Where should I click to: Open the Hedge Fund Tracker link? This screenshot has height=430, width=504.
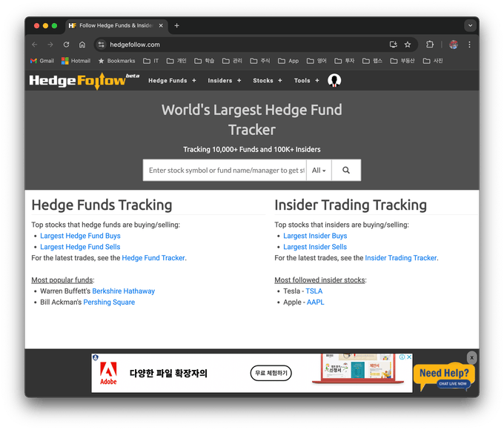pos(153,258)
